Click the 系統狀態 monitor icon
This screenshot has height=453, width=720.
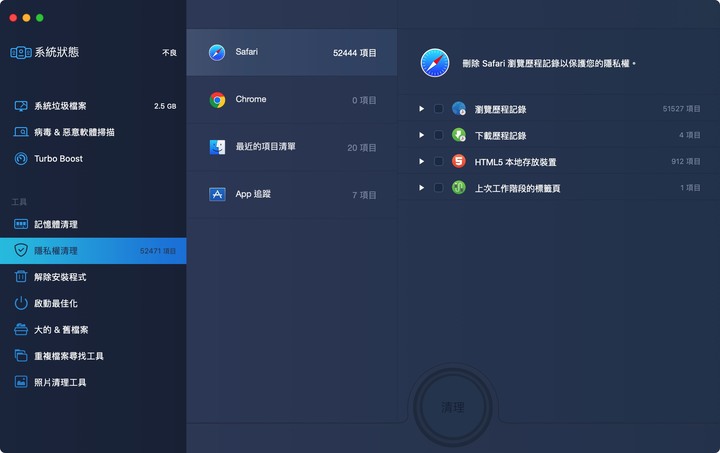[x=21, y=53]
